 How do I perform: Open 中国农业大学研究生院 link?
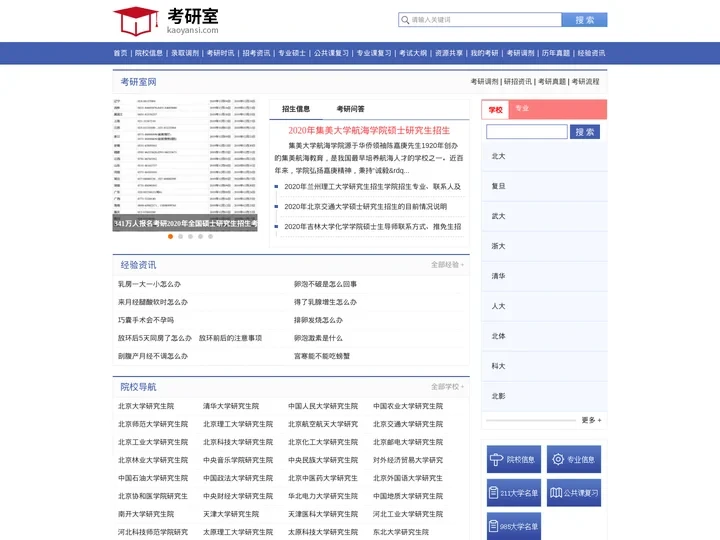pos(408,406)
